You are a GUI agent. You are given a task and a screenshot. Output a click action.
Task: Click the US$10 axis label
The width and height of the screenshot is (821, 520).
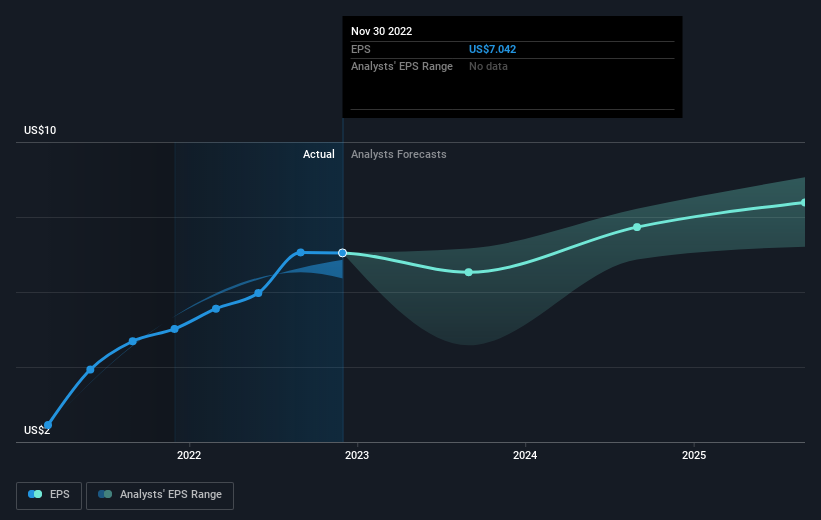[40, 130]
